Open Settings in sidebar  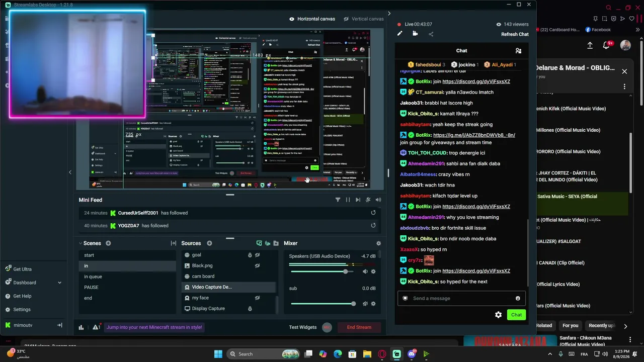coord(22,310)
